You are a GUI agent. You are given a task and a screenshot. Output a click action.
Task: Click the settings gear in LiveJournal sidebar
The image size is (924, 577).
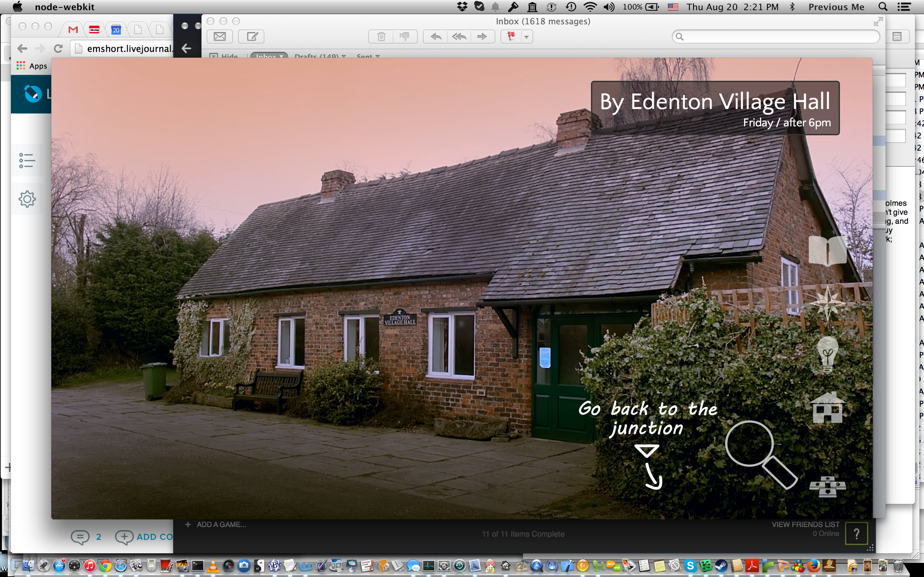(x=27, y=199)
